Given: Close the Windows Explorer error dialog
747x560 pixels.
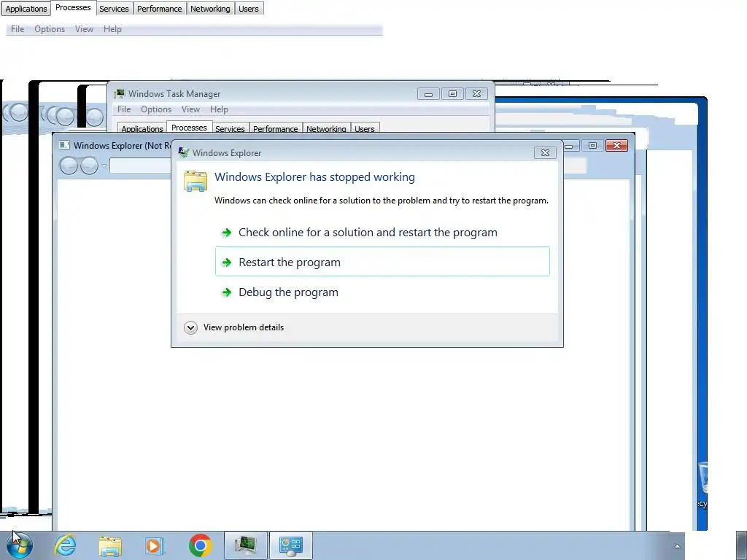Looking at the screenshot, I should point(545,152).
